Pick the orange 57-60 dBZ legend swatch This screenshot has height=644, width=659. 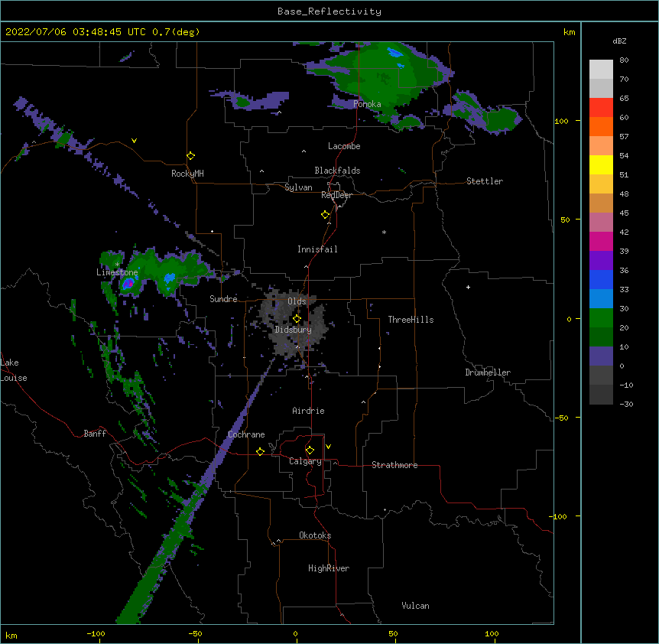pos(601,126)
